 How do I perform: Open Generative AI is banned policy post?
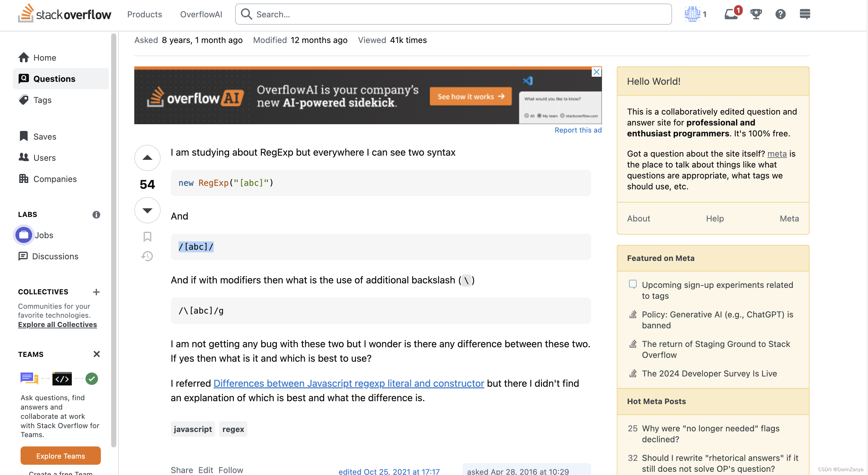tap(717, 320)
